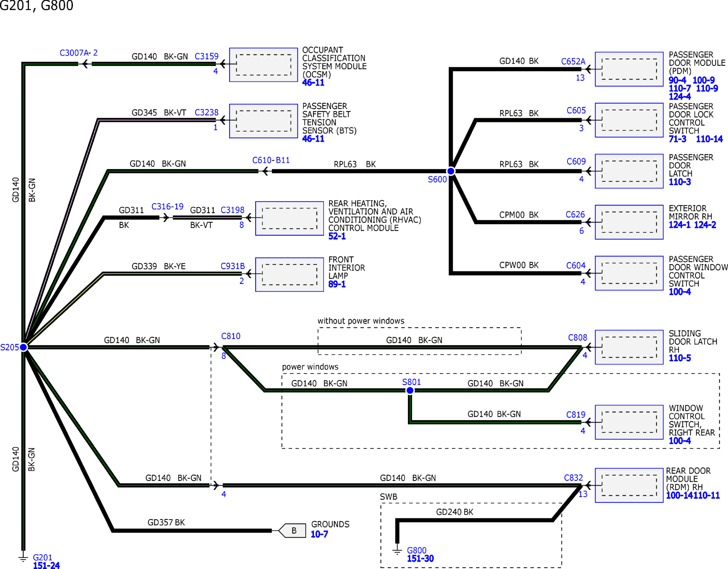
Task: Click the S205 splice node dot
Action: point(24,347)
